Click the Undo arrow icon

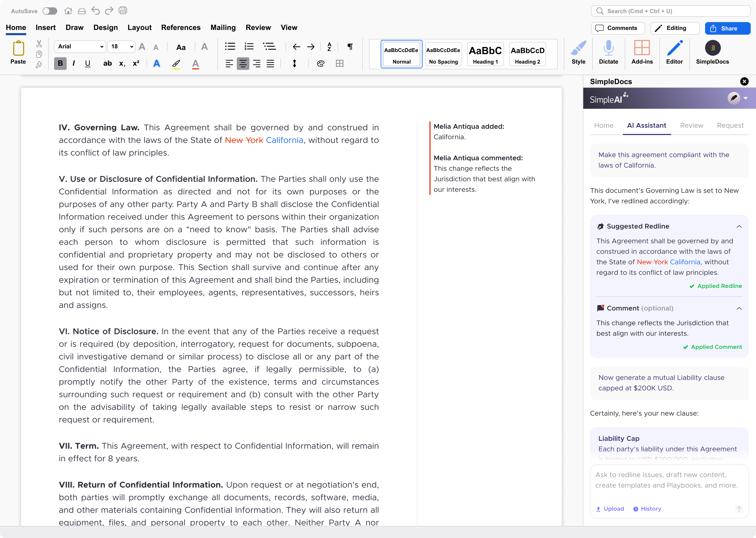pyautogui.click(x=96, y=11)
